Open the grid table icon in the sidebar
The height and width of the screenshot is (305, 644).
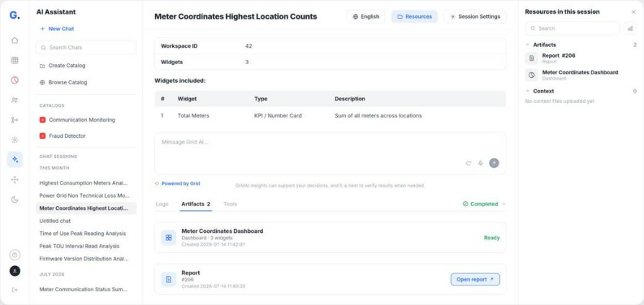point(15,61)
